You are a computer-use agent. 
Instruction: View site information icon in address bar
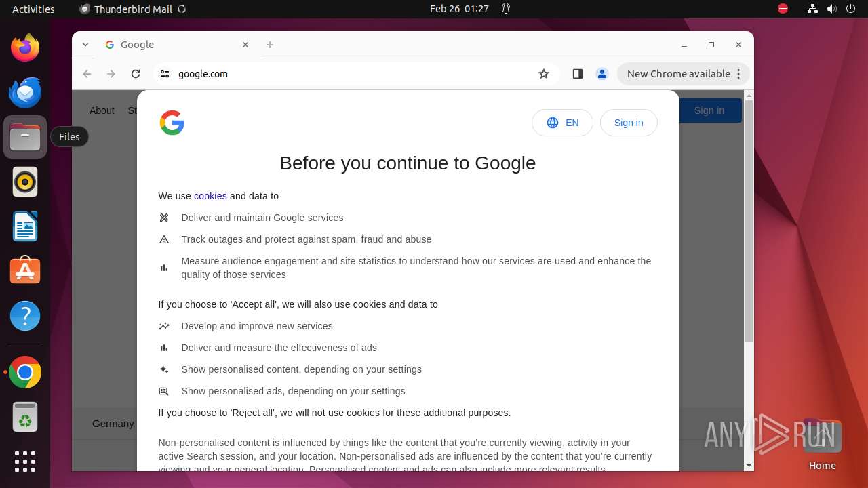165,74
